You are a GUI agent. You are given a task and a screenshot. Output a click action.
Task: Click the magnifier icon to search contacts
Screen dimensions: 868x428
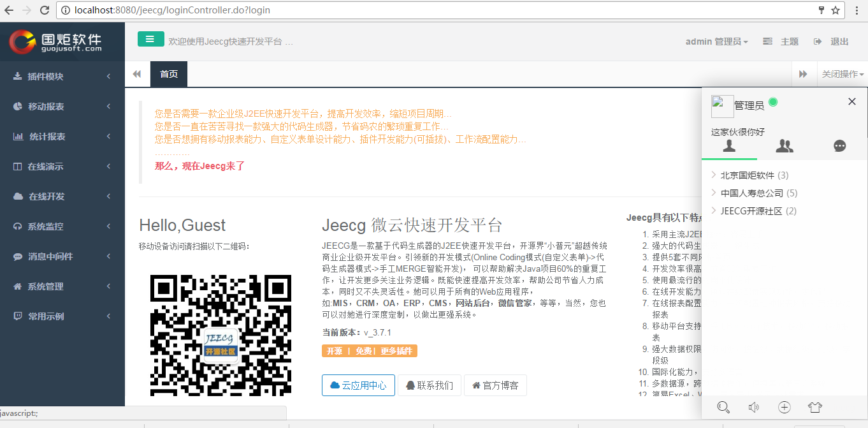(x=723, y=407)
